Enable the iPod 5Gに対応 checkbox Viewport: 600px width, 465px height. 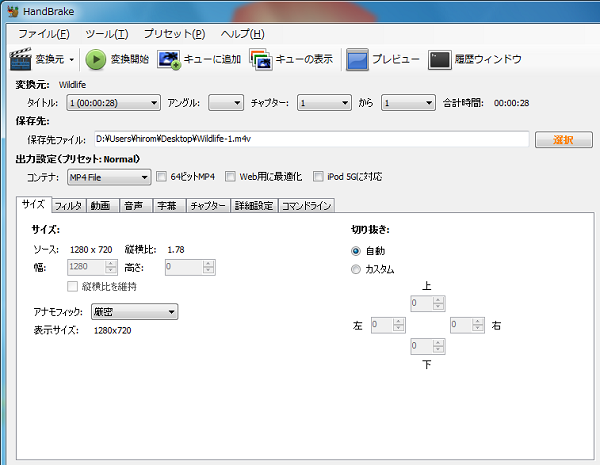click(318, 176)
